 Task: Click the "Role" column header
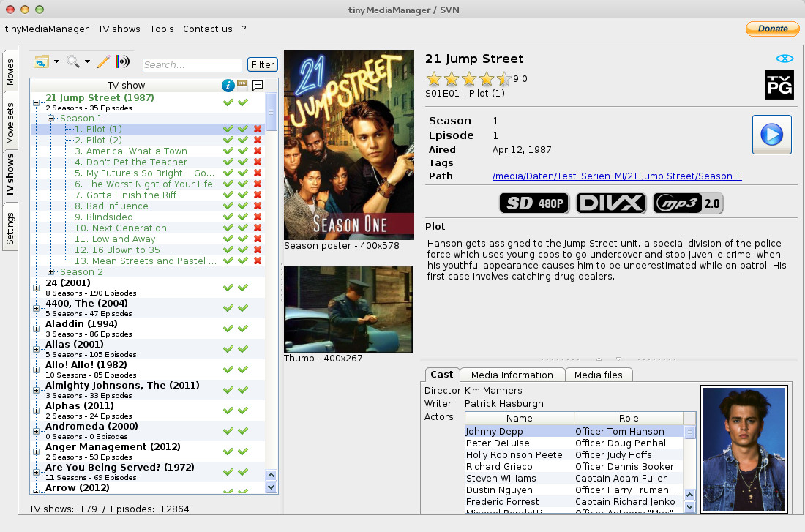tap(629, 418)
